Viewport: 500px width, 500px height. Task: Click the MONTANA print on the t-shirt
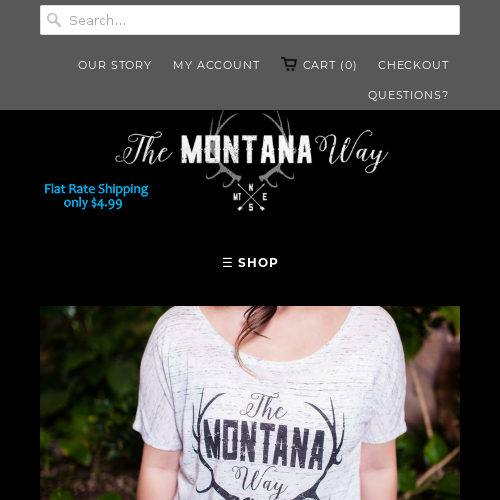pos(264,443)
